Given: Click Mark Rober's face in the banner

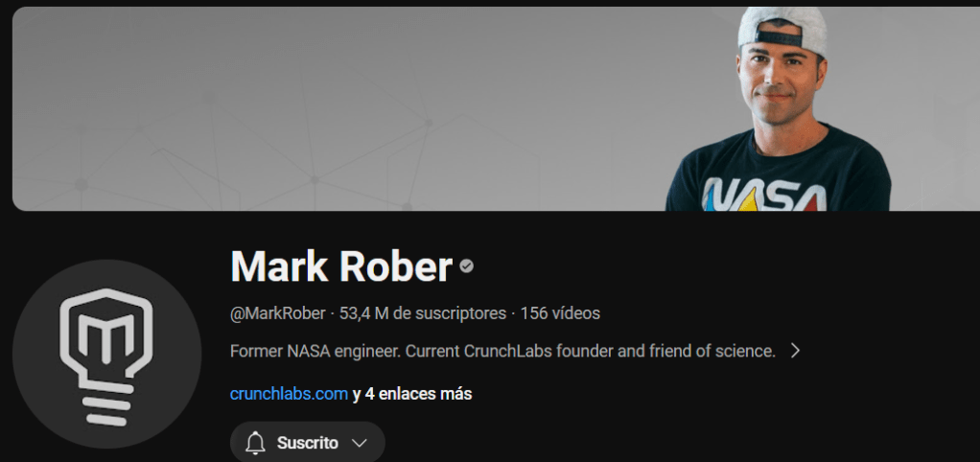Looking at the screenshot, I should (780, 80).
